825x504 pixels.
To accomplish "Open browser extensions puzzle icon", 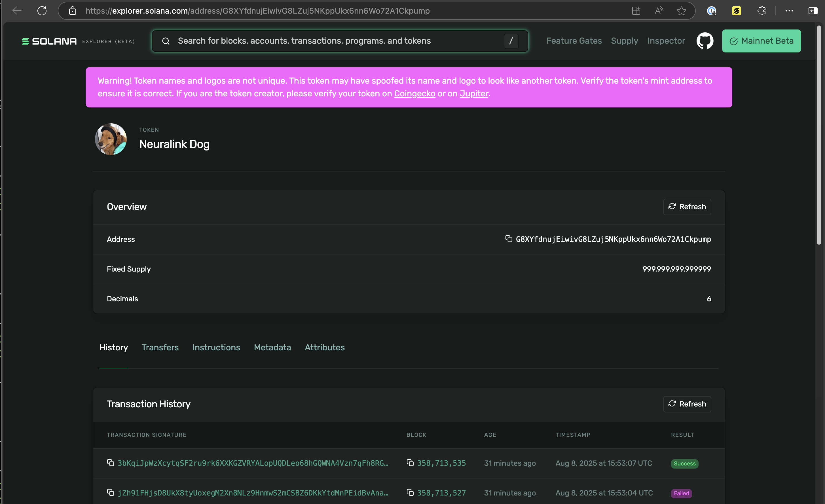I will tap(761, 11).
